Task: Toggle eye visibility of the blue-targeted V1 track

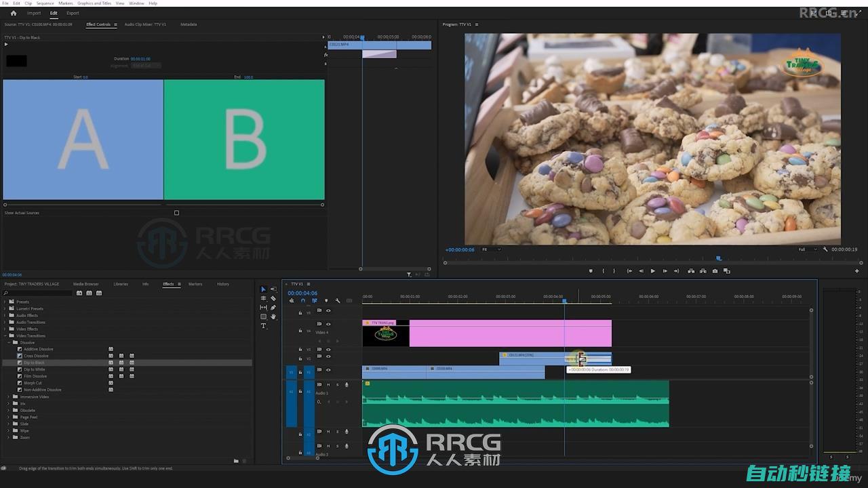Action: coord(328,370)
